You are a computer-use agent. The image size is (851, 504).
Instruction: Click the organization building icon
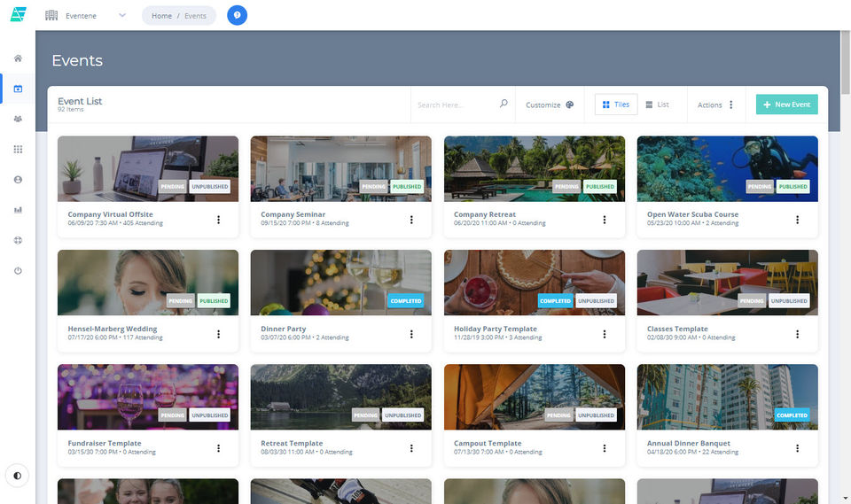point(51,15)
